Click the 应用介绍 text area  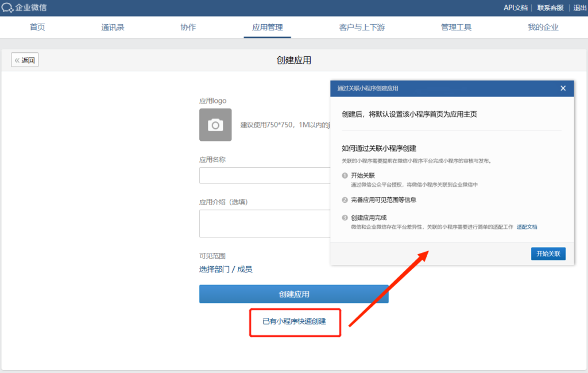point(265,224)
